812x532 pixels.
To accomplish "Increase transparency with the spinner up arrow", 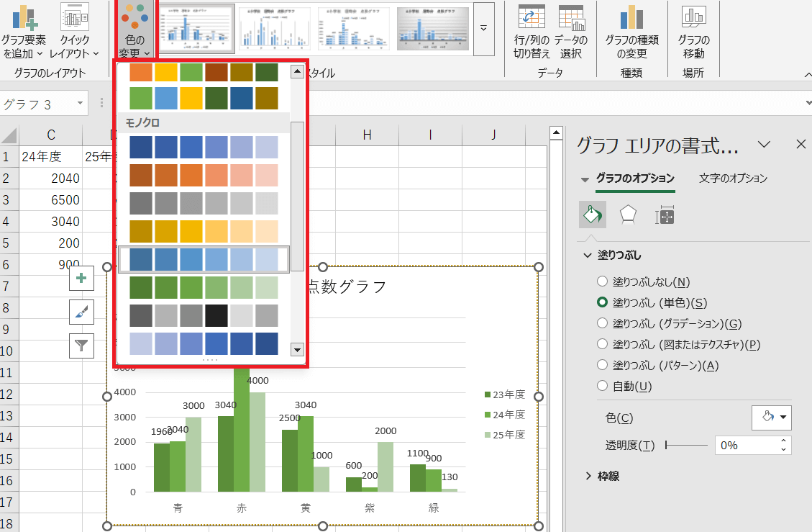I will click(x=783, y=441).
